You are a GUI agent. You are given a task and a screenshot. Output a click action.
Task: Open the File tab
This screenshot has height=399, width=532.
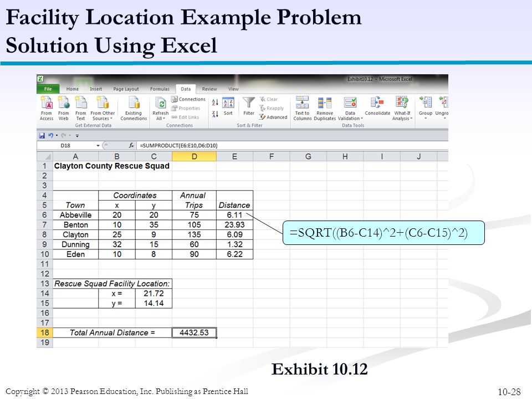(48, 89)
